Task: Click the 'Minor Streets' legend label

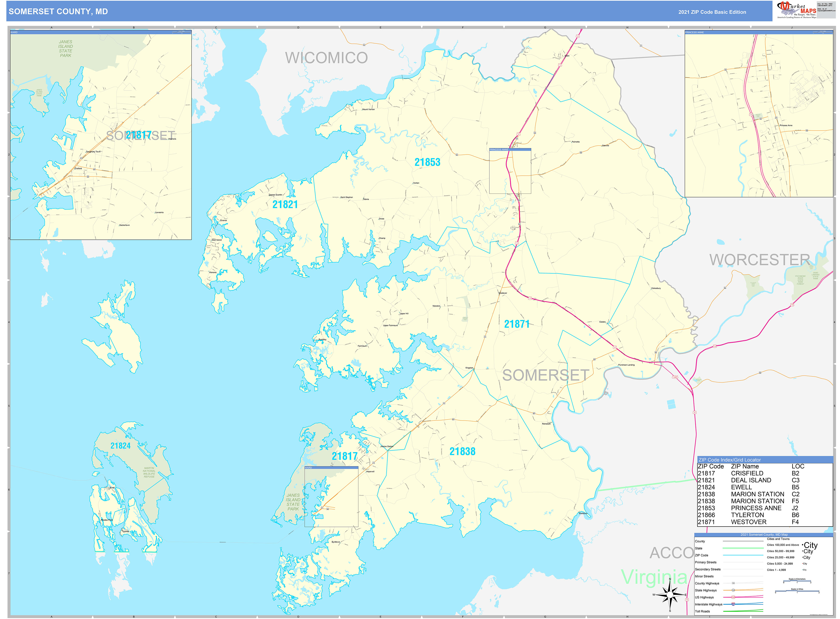Action: click(704, 576)
